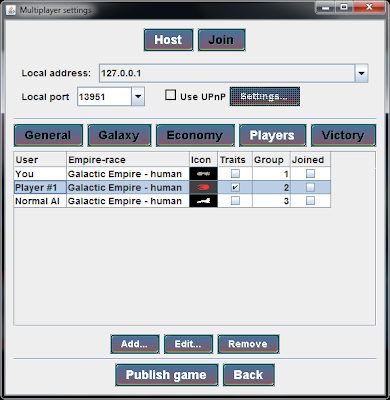The width and height of the screenshot is (390, 400).
Task: Toggle Joined checkbox for Player #1
Action: pyautogui.click(x=310, y=187)
